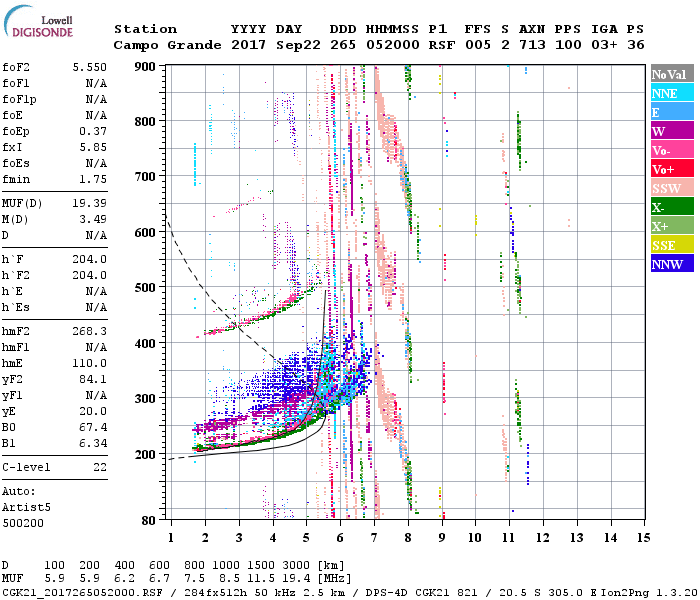The height and width of the screenshot is (600, 700).
Task: Click the hmE value 110.0
Action: (90, 364)
